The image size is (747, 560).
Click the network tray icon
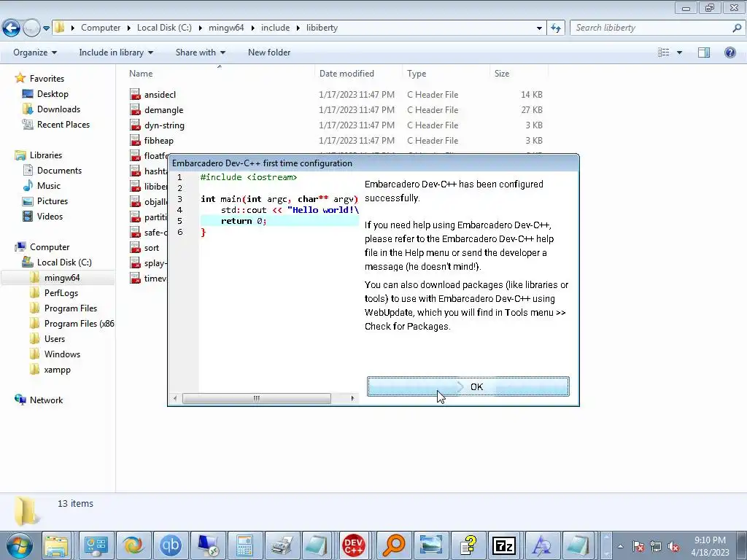656,546
